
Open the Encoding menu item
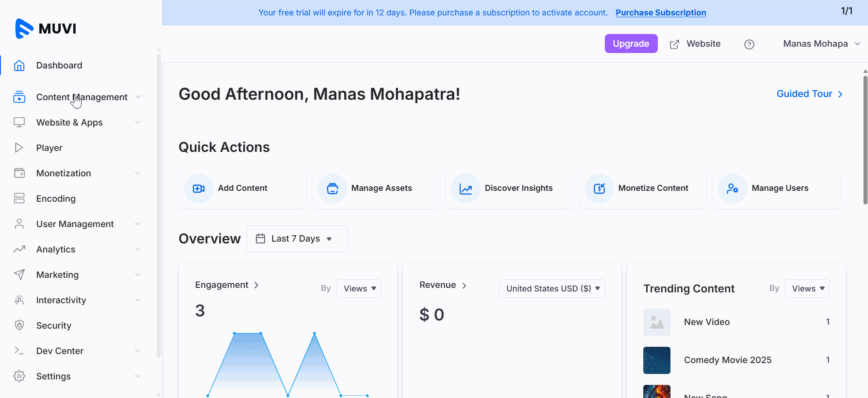pyautogui.click(x=56, y=199)
